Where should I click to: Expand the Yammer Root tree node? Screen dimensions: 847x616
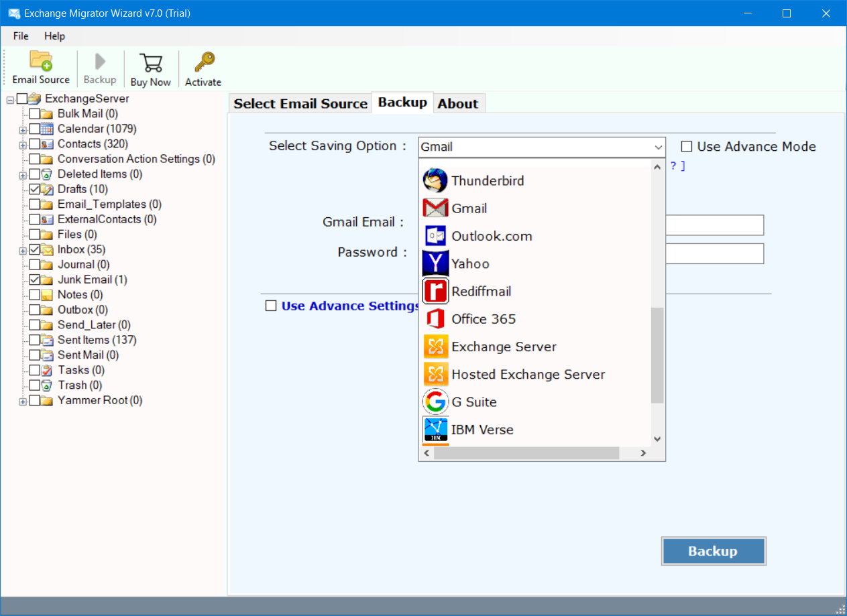pyautogui.click(x=23, y=402)
